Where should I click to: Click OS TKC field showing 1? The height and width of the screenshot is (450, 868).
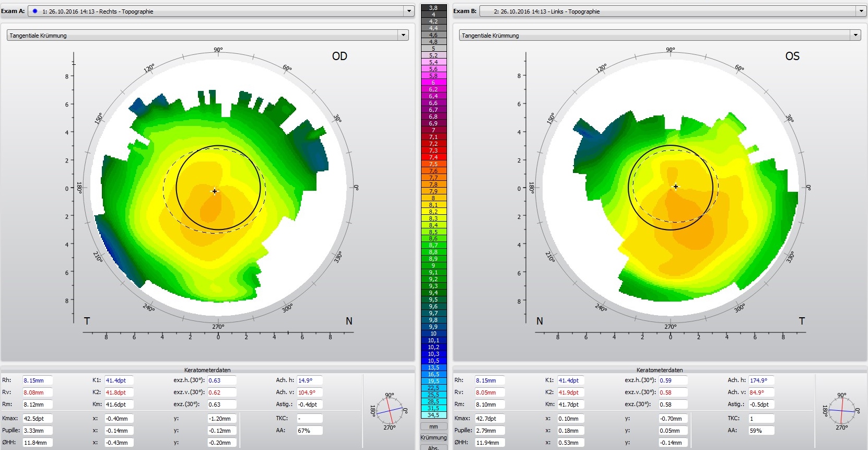pos(761,419)
